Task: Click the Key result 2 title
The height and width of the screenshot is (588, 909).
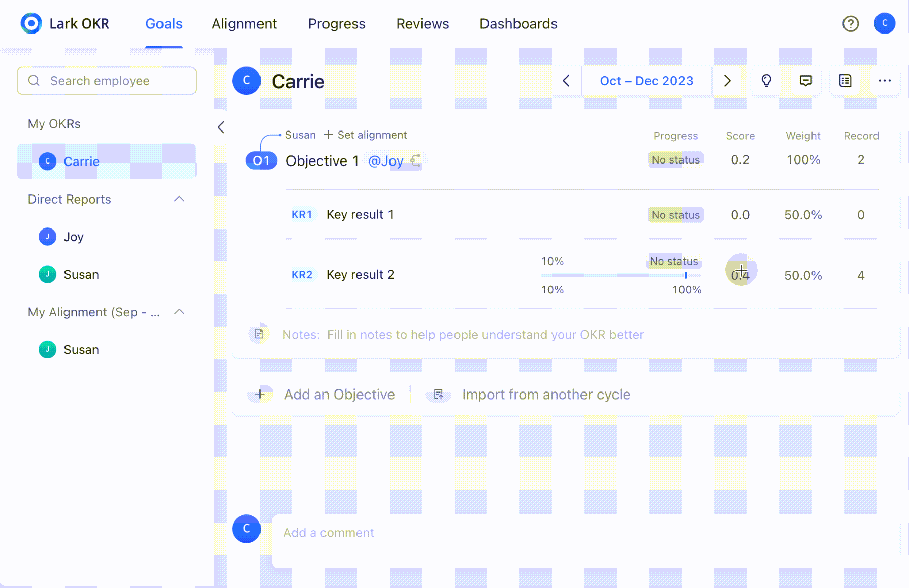Action: (x=360, y=275)
